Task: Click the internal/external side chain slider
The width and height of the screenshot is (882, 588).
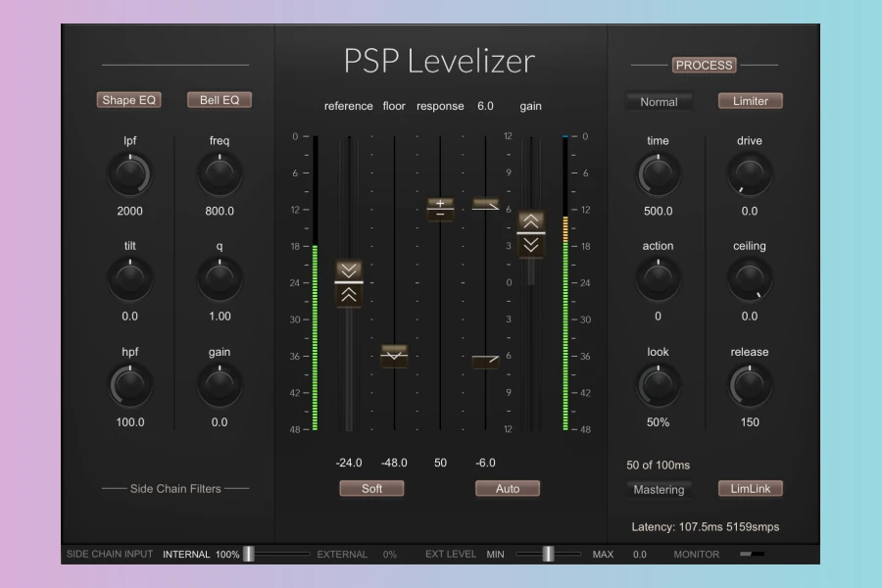Action: (249, 554)
